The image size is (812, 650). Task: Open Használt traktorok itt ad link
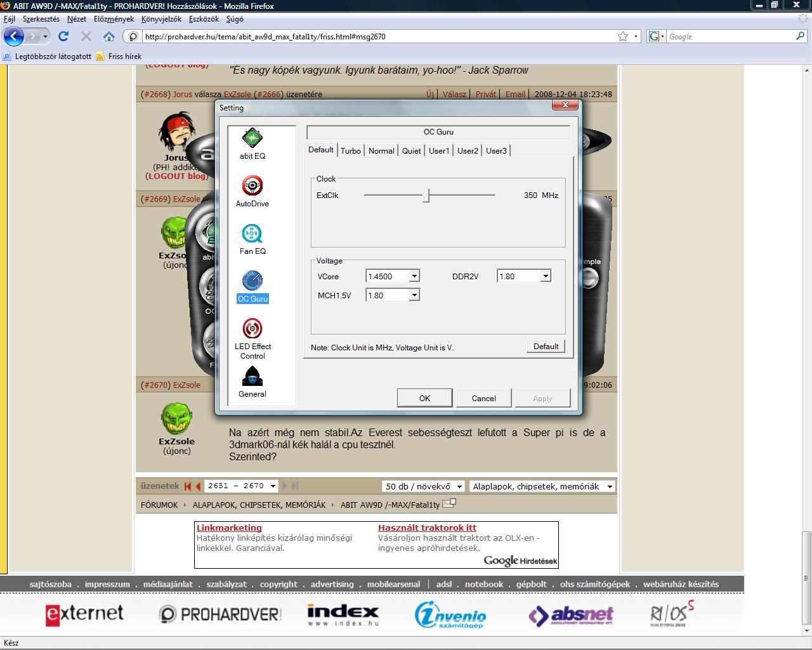pos(427,527)
